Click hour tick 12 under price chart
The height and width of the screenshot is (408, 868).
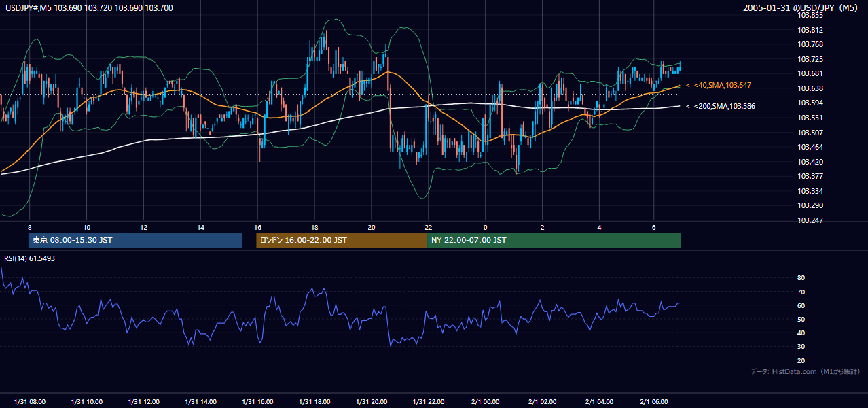point(143,226)
